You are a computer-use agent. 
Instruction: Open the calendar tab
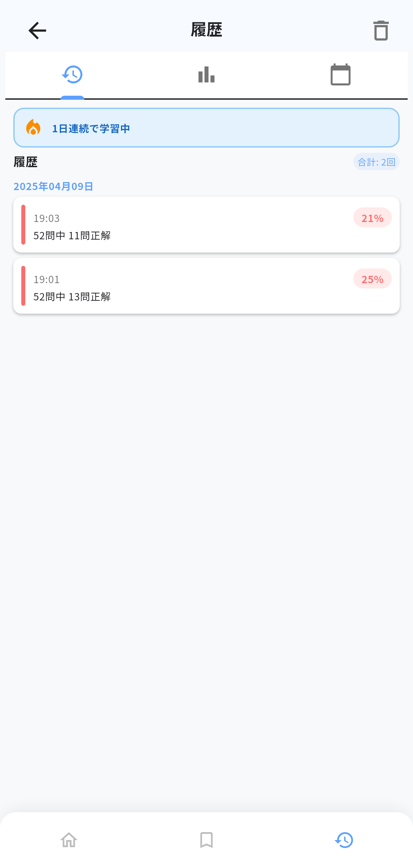pyautogui.click(x=340, y=74)
